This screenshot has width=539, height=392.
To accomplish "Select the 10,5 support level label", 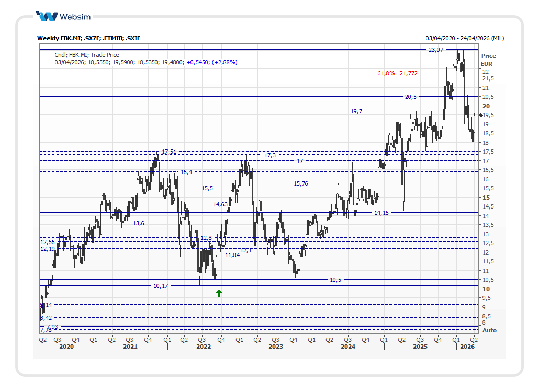I will coord(335,280).
